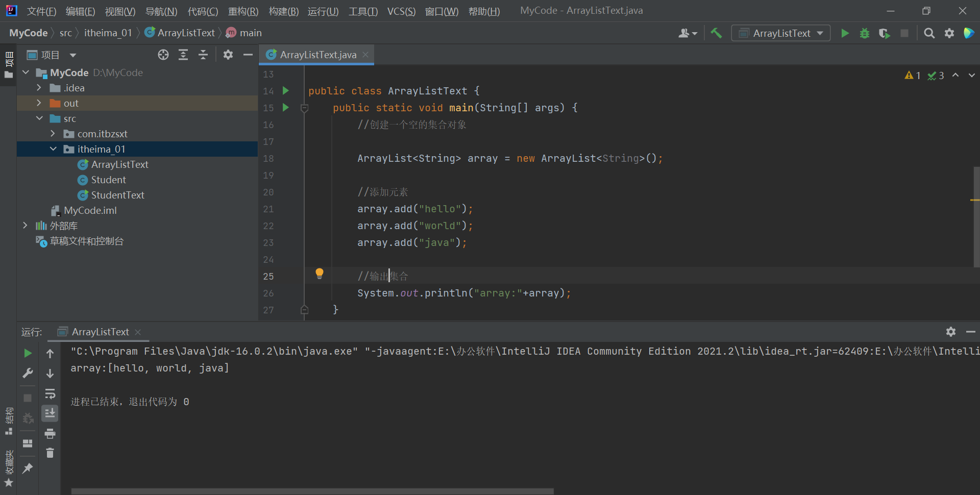Start debugging with the bug icon

(x=865, y=33)
